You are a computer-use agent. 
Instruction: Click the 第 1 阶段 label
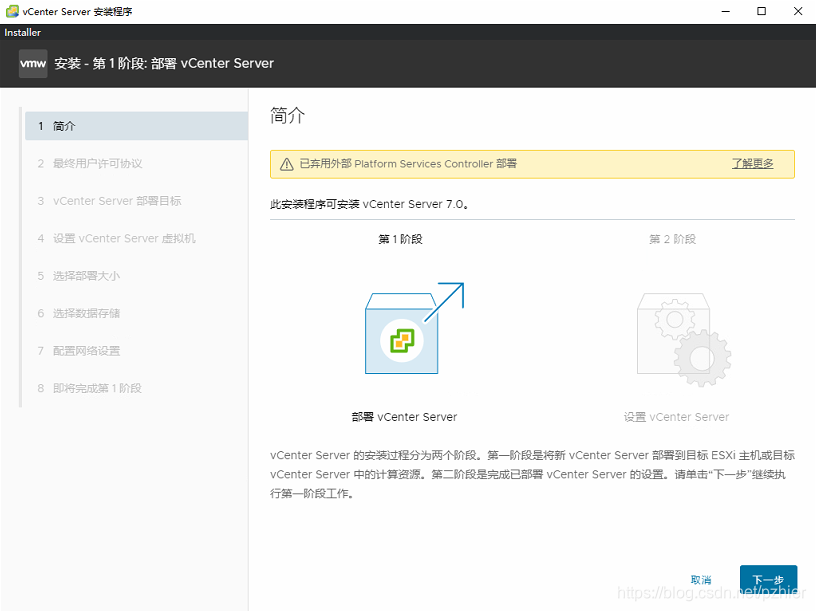pyautogui.click(x=400, y=239)
